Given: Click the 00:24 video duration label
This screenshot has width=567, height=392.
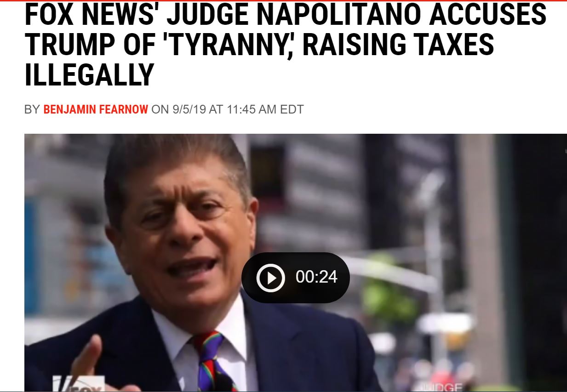Looking at the screenshot, I should click(x=316, y=277).
